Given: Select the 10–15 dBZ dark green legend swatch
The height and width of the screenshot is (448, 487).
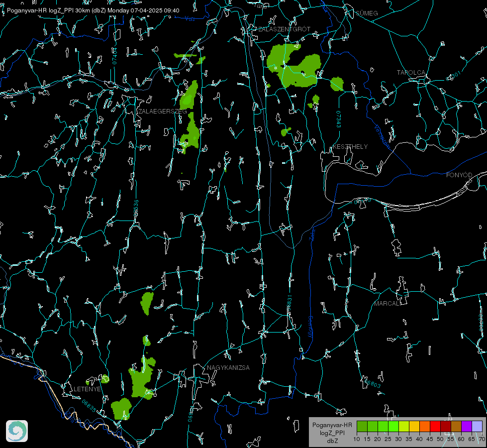Looking at the screenshot, I should [x=362, y=426].
